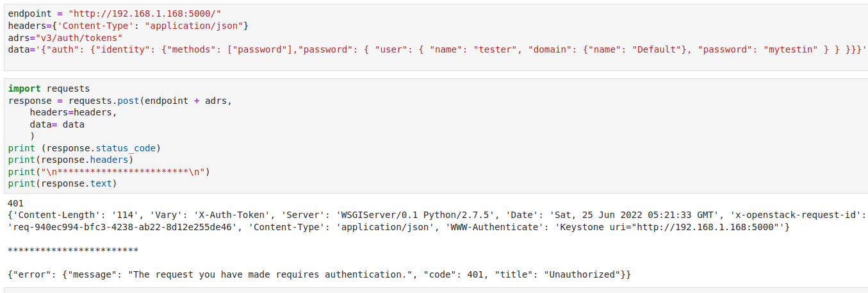
Task: Click the print response.status_code line
Action: 84,148
